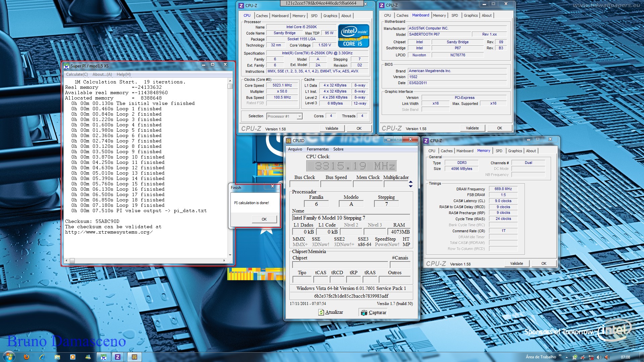Click the 'Checksum: 55ABC90D' line
This screenshot has height=362, width=644.
[92, 221]
